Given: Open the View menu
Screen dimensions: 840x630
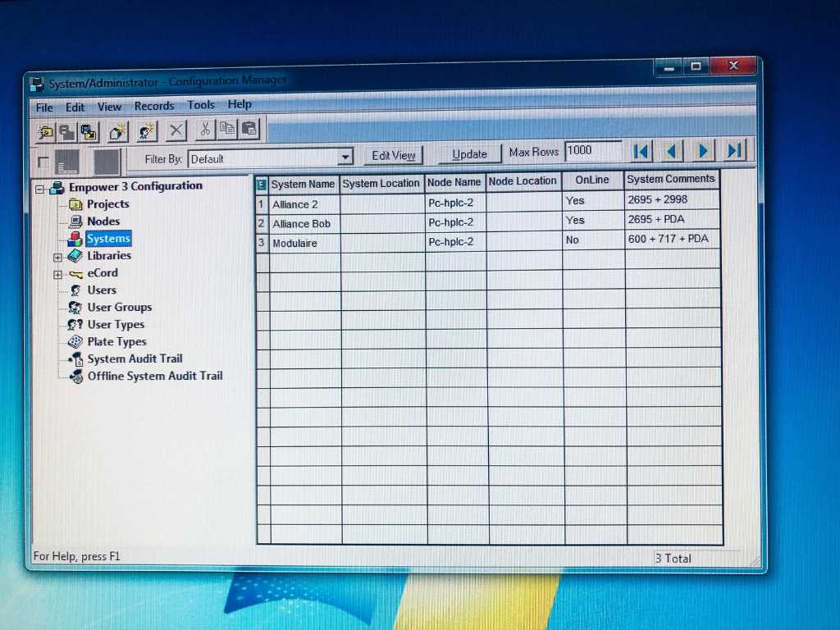Looking at the screenshot, I should pyautogui.click(x=109, y=107).
